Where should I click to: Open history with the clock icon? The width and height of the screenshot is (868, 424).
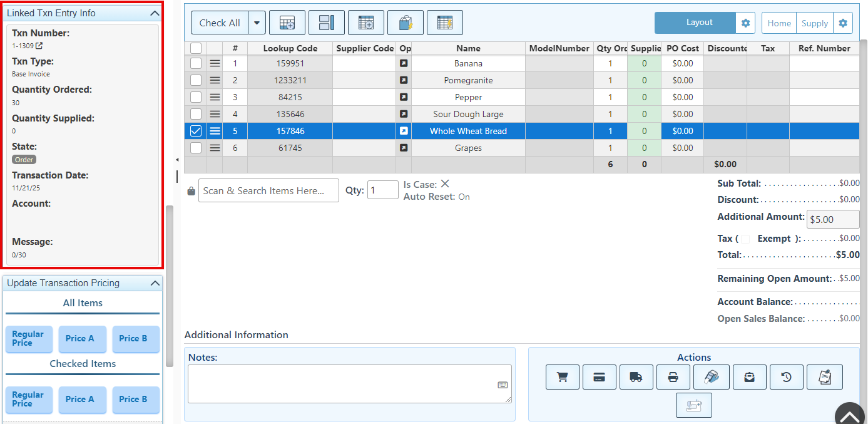786,377
